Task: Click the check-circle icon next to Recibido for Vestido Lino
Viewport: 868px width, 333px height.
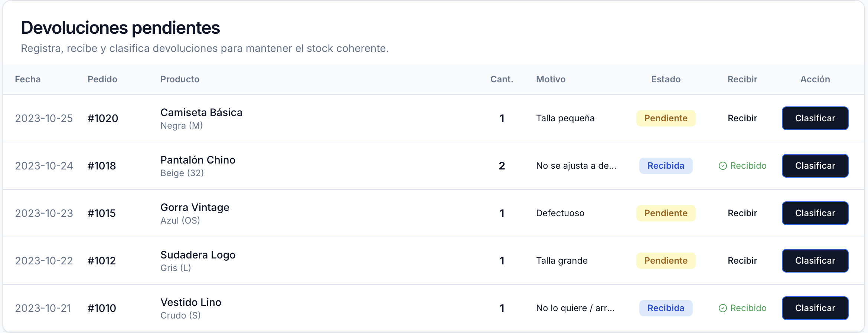Action: 722,308
